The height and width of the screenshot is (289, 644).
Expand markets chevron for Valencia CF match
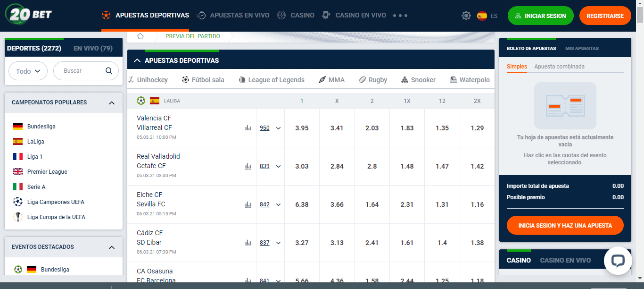pyautogui.click(x=278, y=128)
